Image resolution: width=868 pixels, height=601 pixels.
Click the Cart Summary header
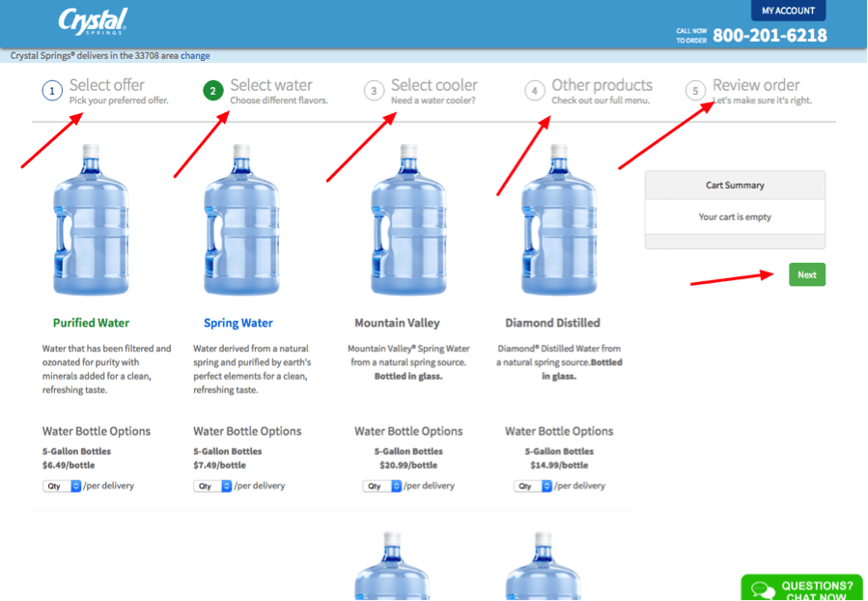(x=735, y=185)
